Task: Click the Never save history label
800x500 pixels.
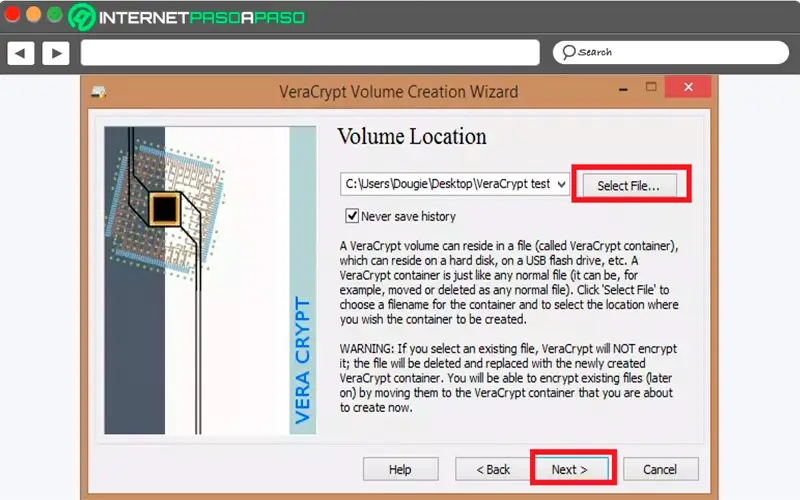Action: pos(408,216)
